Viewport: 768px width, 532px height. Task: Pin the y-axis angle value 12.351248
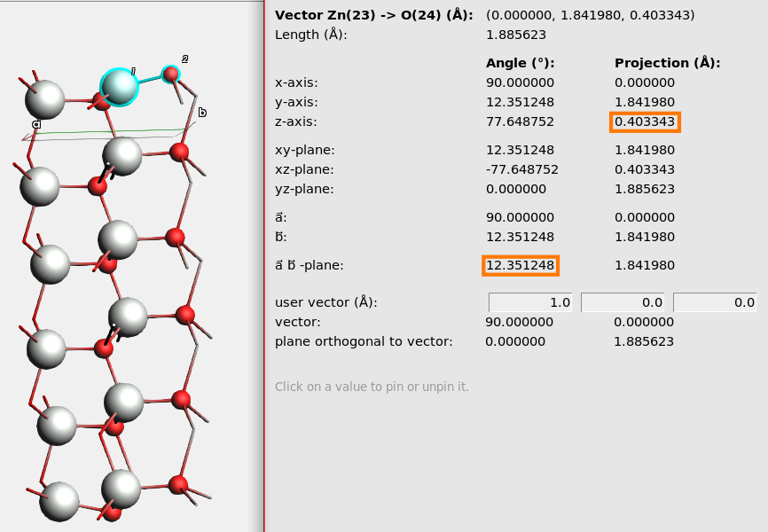click(520, 102)
